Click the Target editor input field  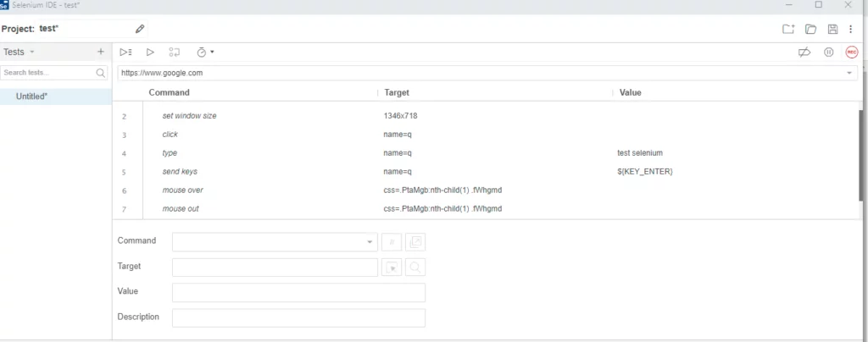(x=275, y=268)
